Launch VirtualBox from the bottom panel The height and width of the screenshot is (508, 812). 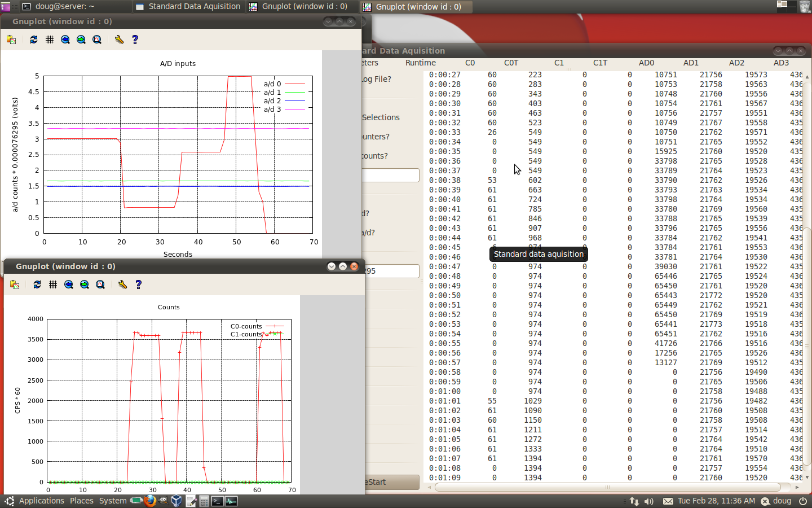coord(176,501)
